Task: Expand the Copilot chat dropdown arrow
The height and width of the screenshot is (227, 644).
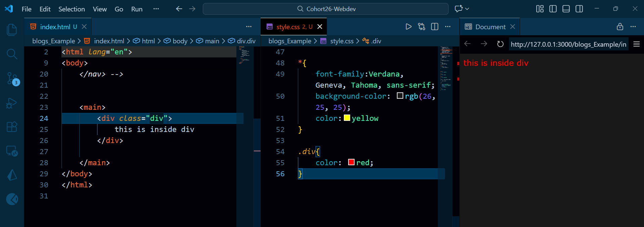Action: [467, 9]
